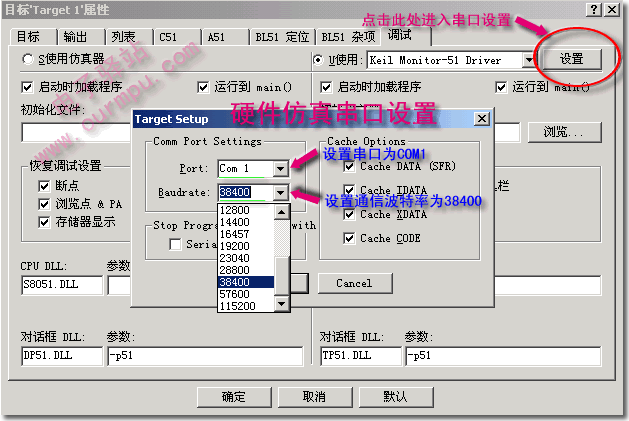Click Cancel in Target Setup
This screenshot has height=421, width=629.
coord(354,283)
